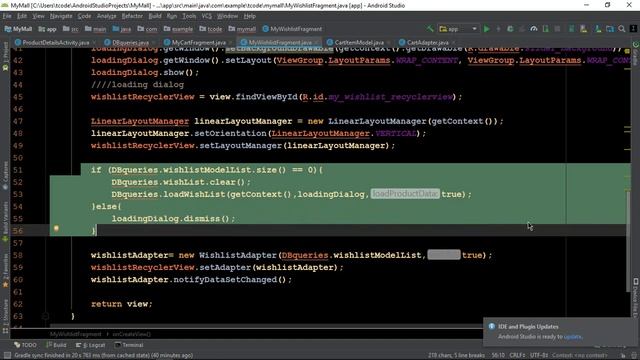The width and height of the screenshot is (640, 360).
Task: Close the MyWishlistFragment.java tab
Action: coord(316,42)
